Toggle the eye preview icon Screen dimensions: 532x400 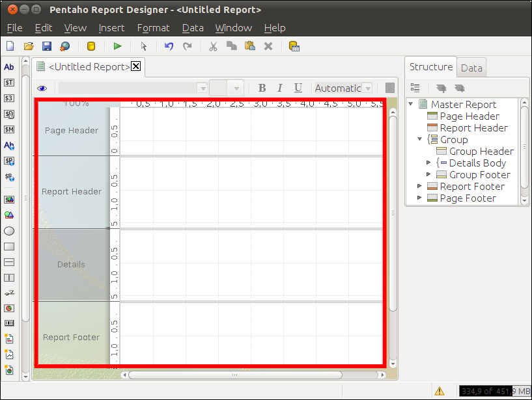pyautogui.click(x=42, y=88)
